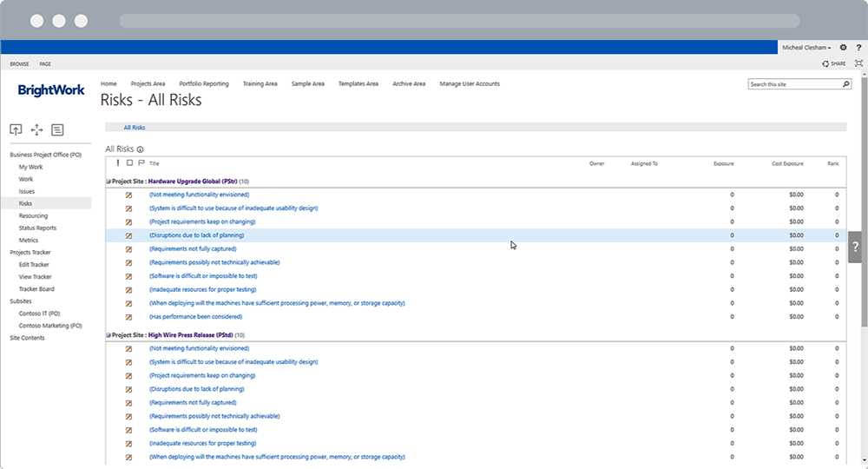The image size is (868, 469).
Task: Select the All Risks view link
Action: click(134, 128)
